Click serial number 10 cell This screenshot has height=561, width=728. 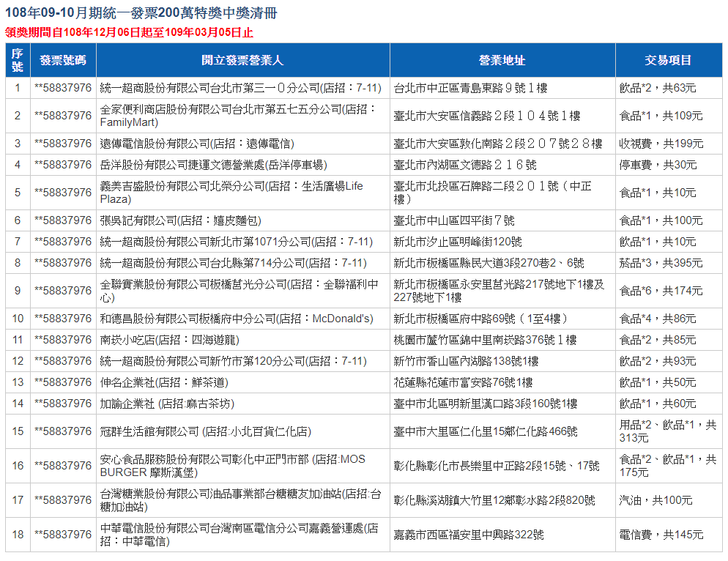click(x=18, y=319)
